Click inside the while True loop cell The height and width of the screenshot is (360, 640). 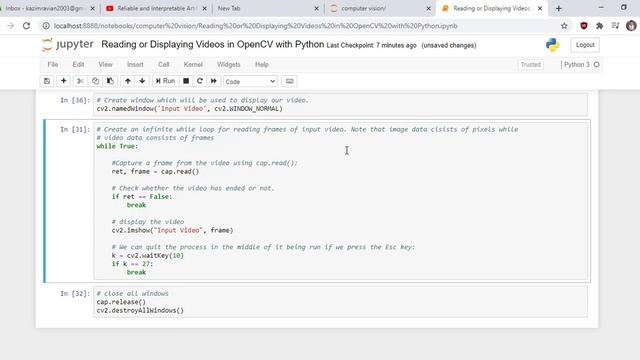[x=340, y=201]
